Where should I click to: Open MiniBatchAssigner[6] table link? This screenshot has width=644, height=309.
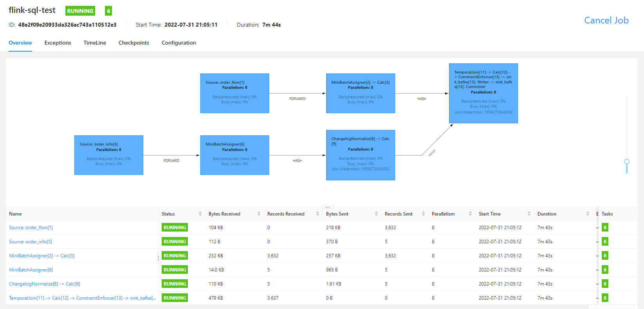[31, 270]
